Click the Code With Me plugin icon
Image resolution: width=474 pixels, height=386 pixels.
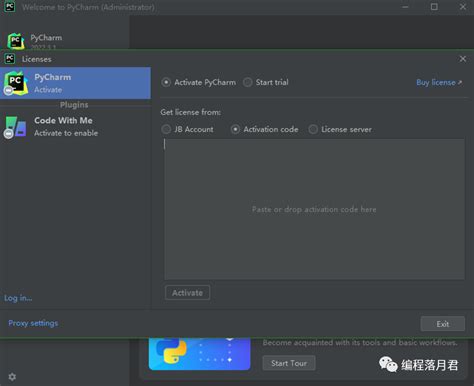pos(15,127)
